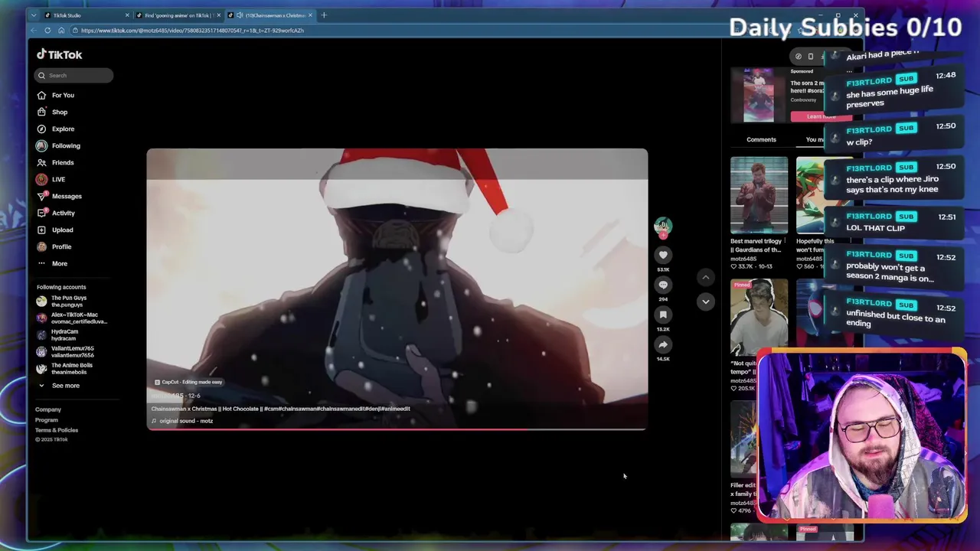
Task: Open the Activity notifications
Action: click(64, 213)
